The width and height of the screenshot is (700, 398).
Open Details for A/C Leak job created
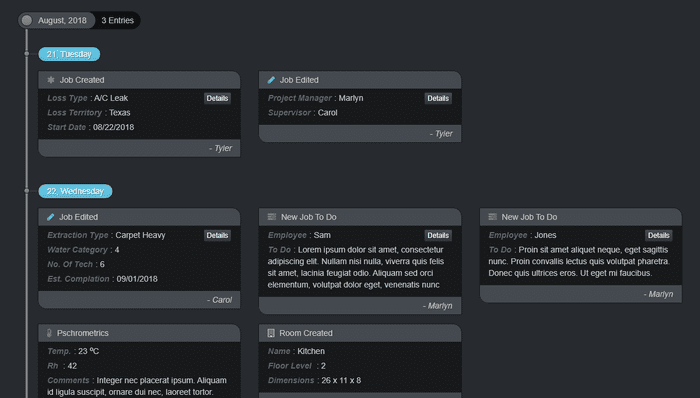[217, 98]
